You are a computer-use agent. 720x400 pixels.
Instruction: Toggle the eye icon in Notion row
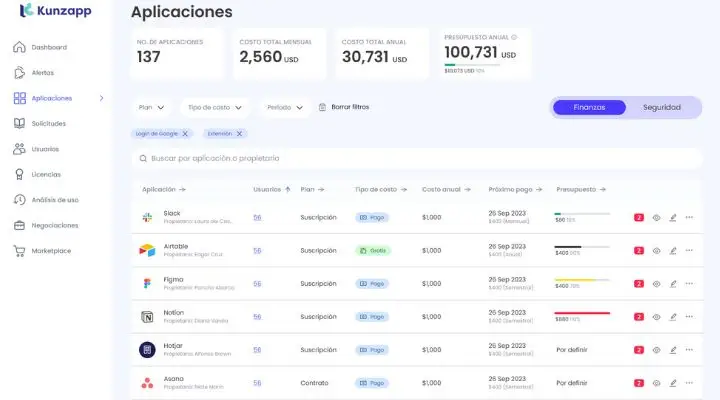click(656, 316)
